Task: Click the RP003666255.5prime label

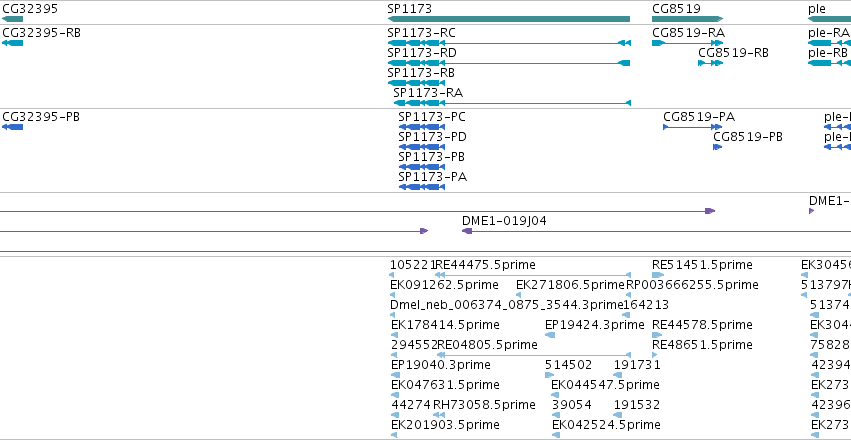Action: [692, 285]
